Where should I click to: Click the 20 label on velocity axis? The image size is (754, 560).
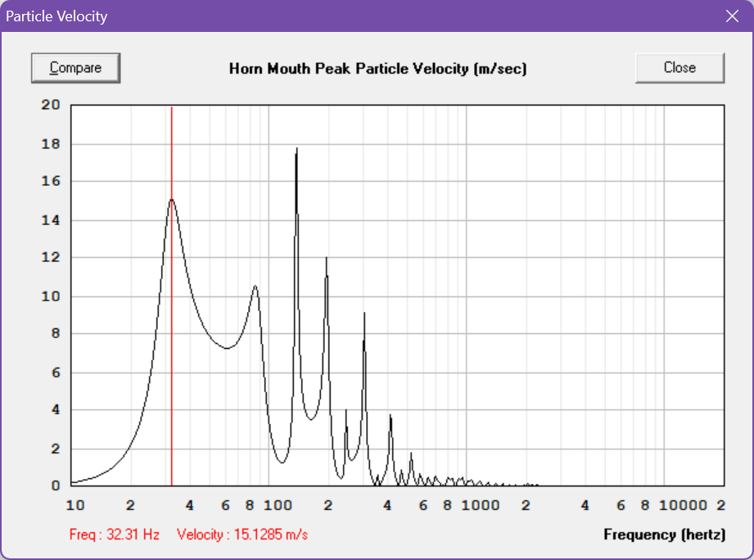(51, 105)
